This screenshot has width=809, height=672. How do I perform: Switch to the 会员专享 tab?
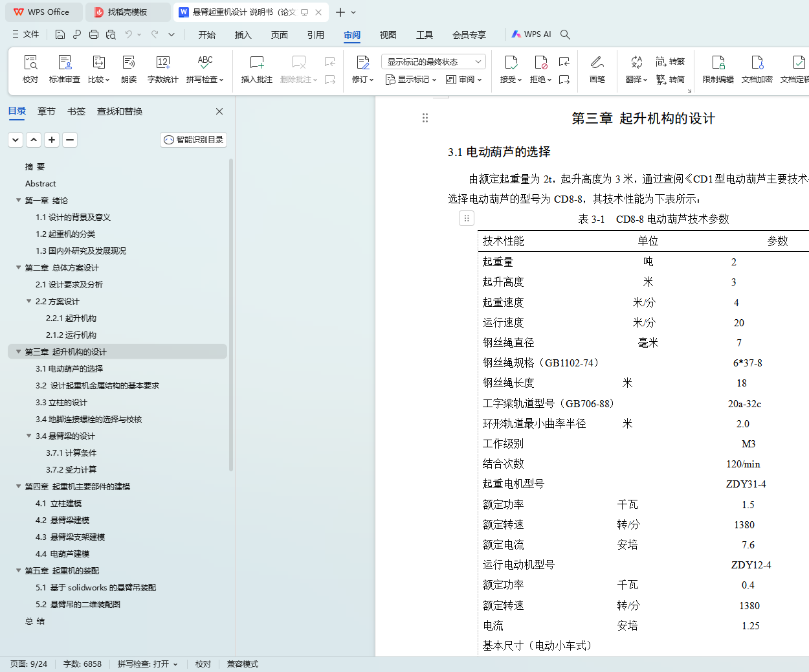pyautogui.click(x=469, y=35)
